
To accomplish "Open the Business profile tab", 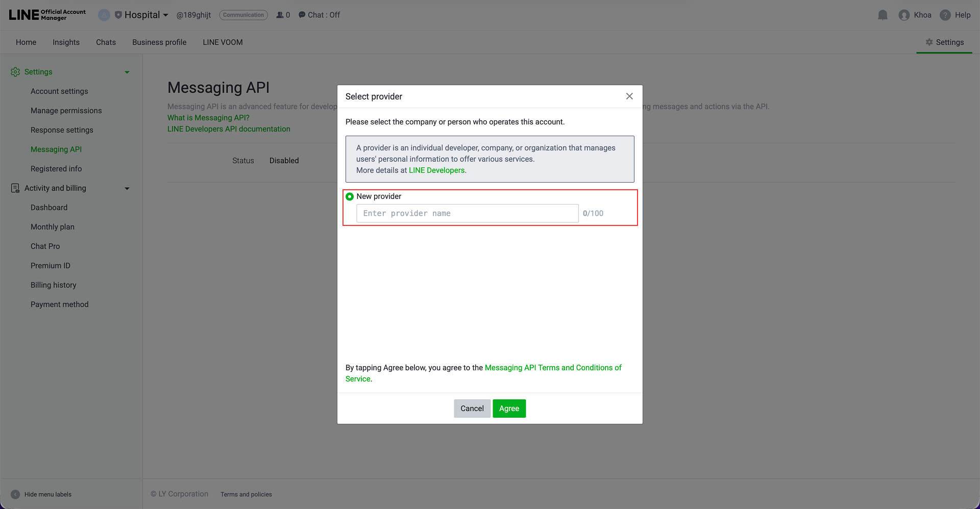I will pos(159,42).
